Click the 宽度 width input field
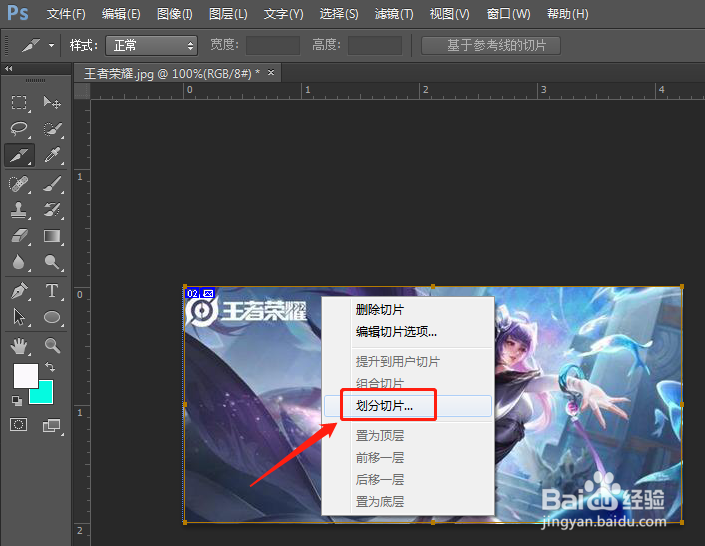The image size is (705, 546). (272, 45)
